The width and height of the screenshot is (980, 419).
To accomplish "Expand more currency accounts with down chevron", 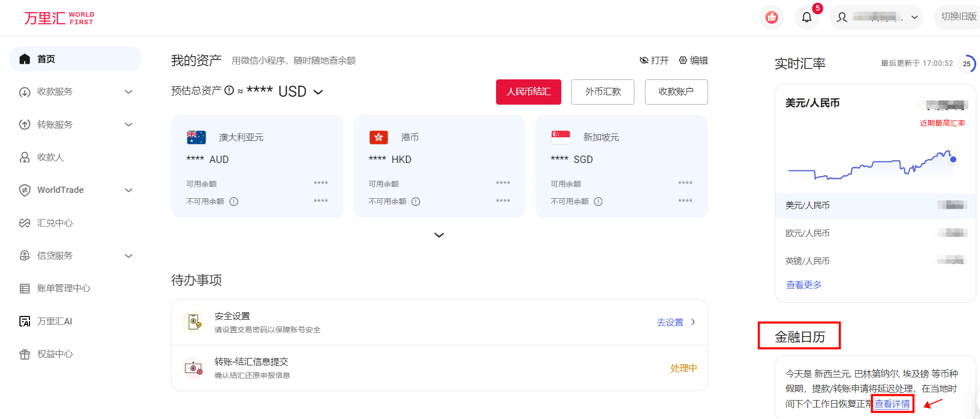I will pos(439,235).
